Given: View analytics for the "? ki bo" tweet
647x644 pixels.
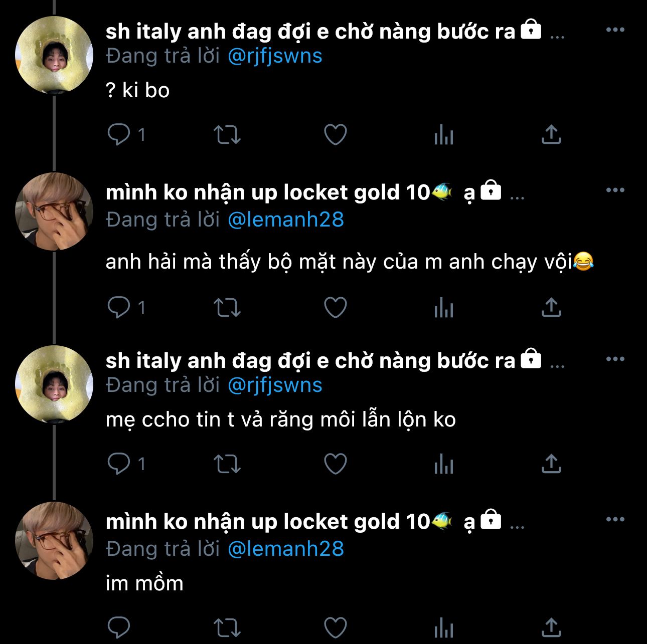Looking at the screenshot, I should [x=444, y=135].
